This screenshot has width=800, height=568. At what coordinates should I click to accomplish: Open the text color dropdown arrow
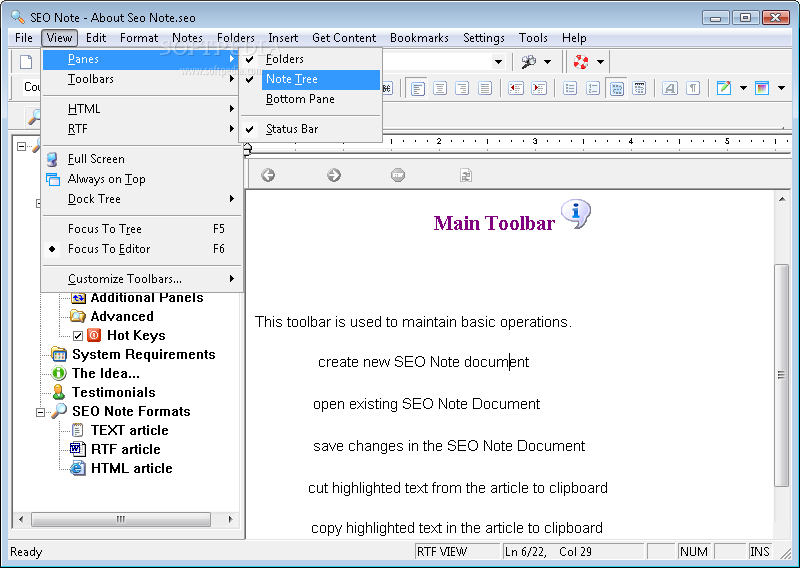pyautogui.click(x=743, y=88)
